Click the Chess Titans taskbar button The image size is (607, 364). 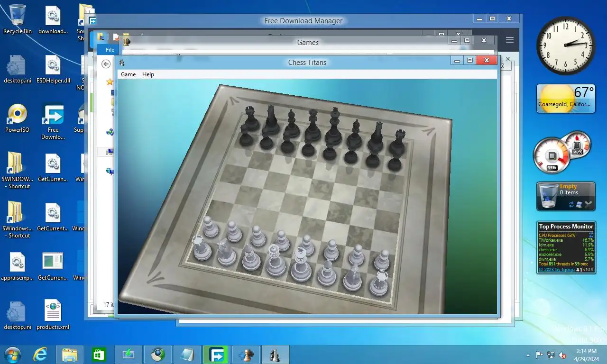(x=275, y=355)
